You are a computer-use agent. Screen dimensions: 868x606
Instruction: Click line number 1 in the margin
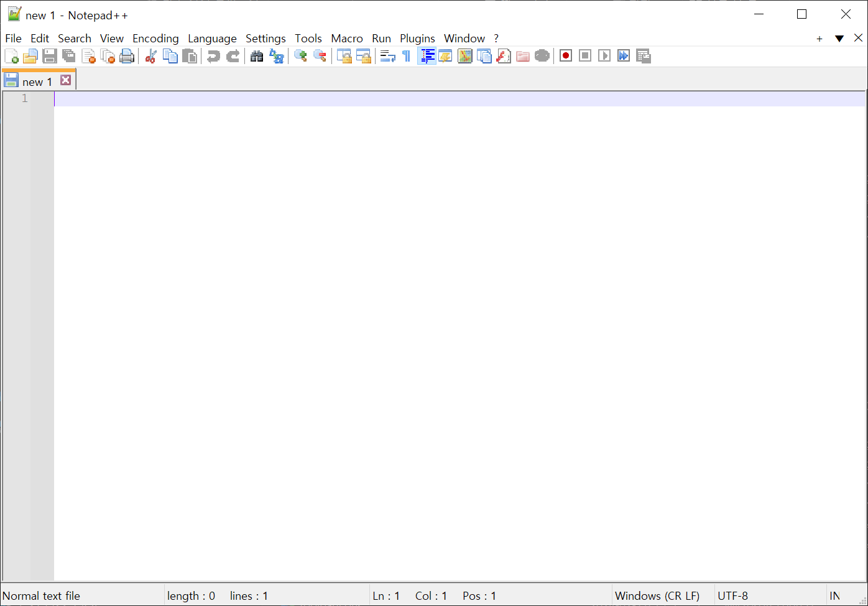coord(24,98)
